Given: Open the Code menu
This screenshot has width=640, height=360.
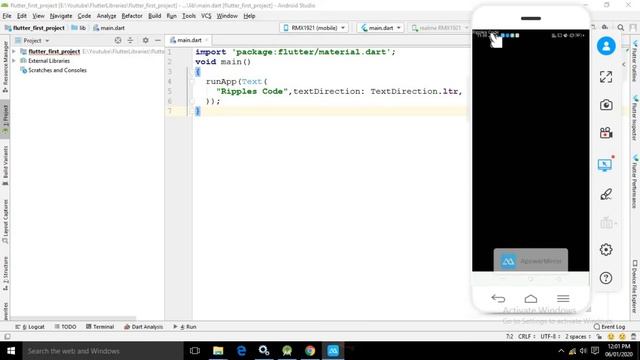Looking at the screenshot, I should point(84,16).
